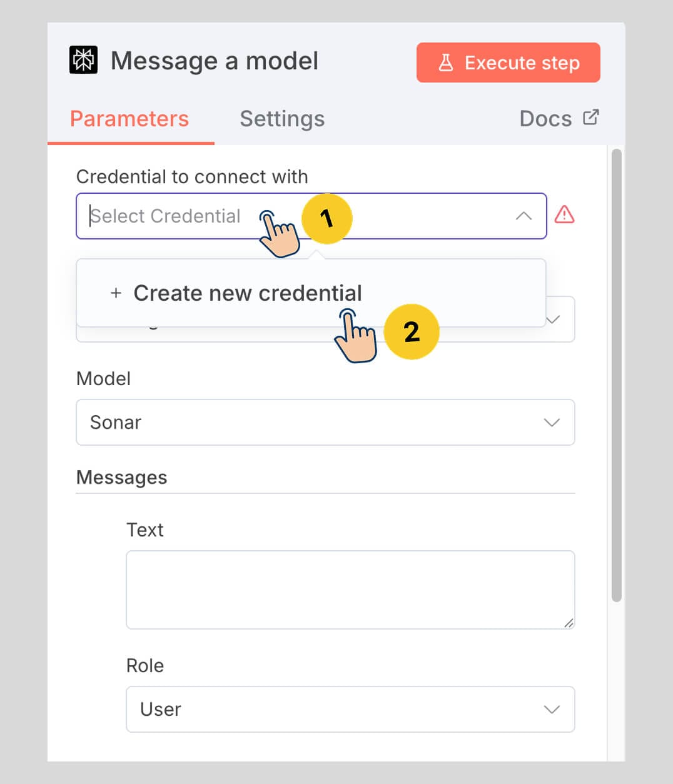Screen dimensions: 673x784
Task: Open the Docs link
Action: [x=545, y=119]
